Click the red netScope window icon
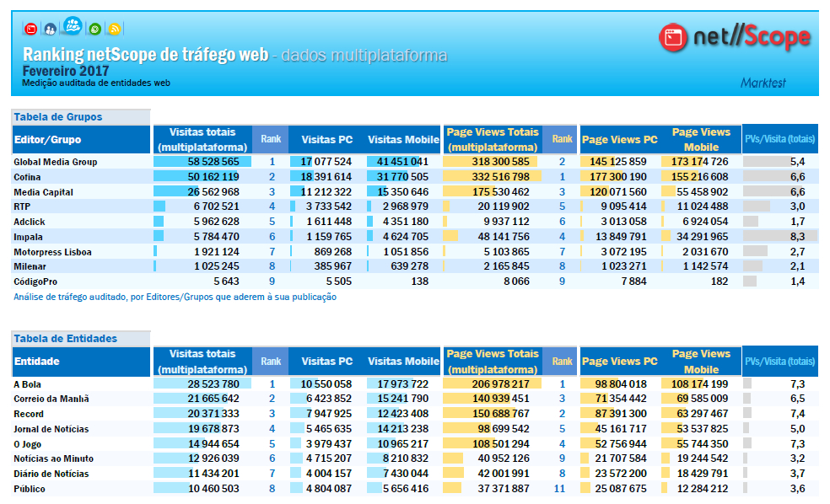Viewport: 830px width, 504px height. [x=31, y=29]
